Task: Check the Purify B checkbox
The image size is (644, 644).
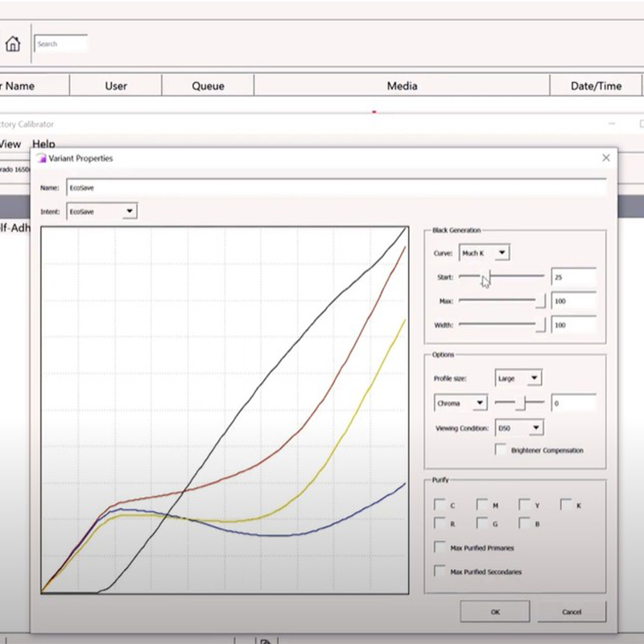Action: click(x=524, y=522)
